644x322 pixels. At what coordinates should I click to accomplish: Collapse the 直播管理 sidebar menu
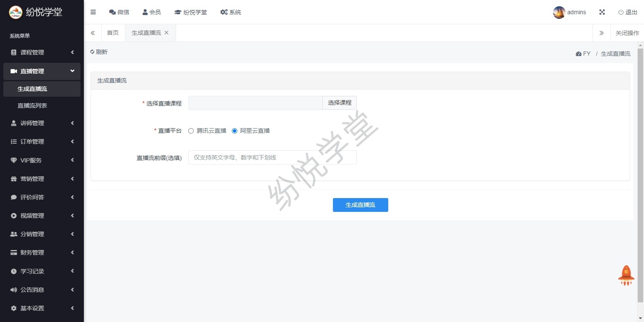42,71
